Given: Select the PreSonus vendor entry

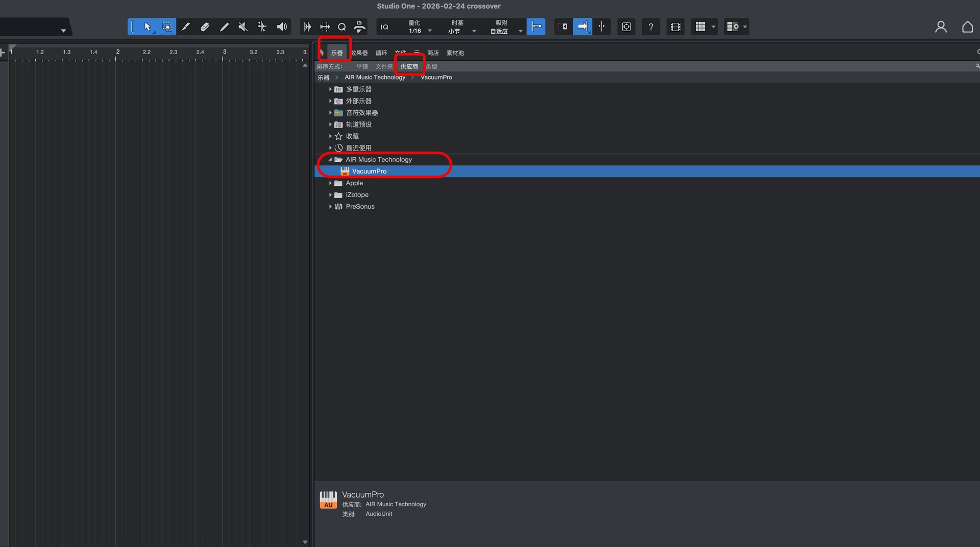Looking at the screenshot, I should click(x=360, y=207).
